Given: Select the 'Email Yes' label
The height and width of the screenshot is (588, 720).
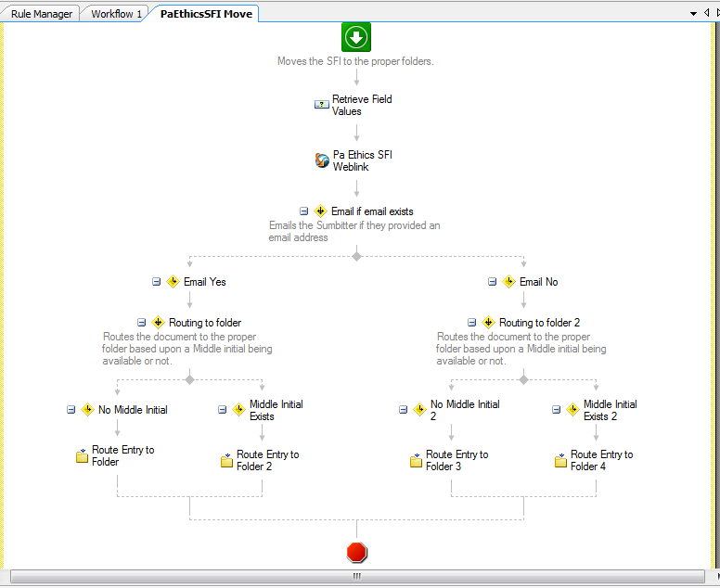Looking at the screenshot, I should click(x=205, y=282).
